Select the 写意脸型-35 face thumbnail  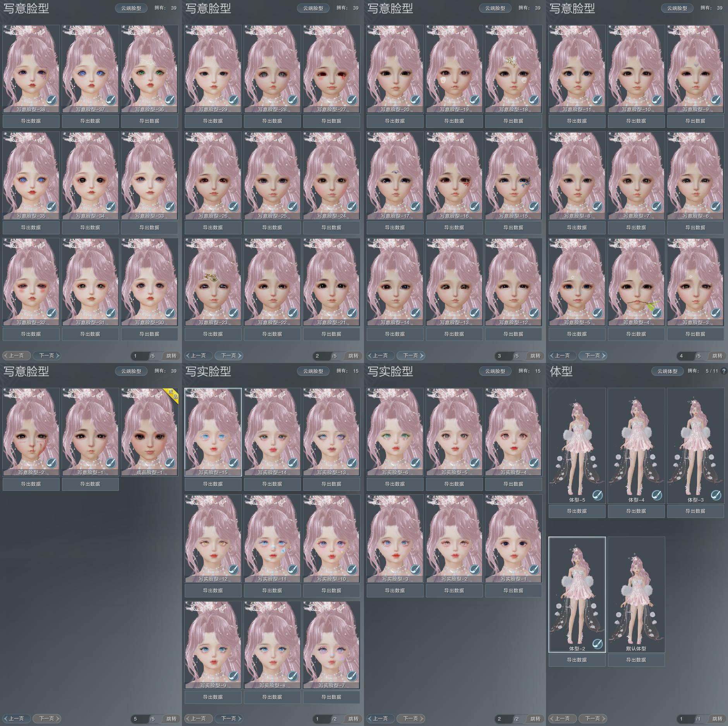coord(31,175)
